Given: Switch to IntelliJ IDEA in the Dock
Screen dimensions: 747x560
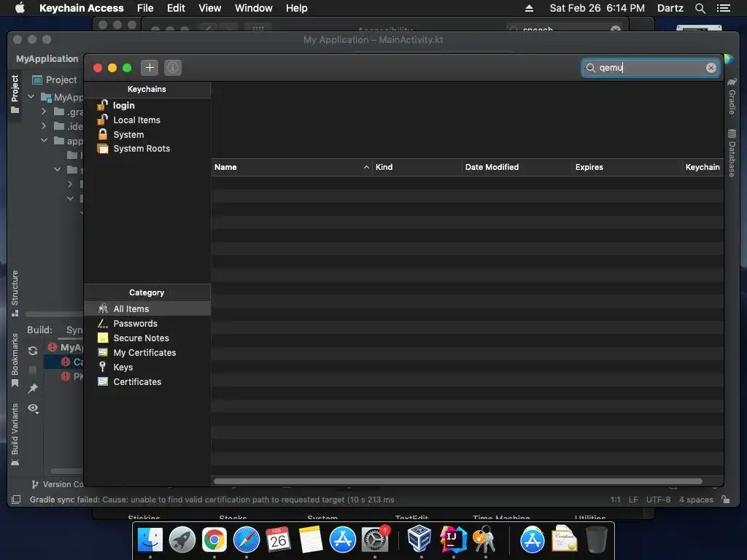Looking at the screenshot, I should tap(453, 540).
